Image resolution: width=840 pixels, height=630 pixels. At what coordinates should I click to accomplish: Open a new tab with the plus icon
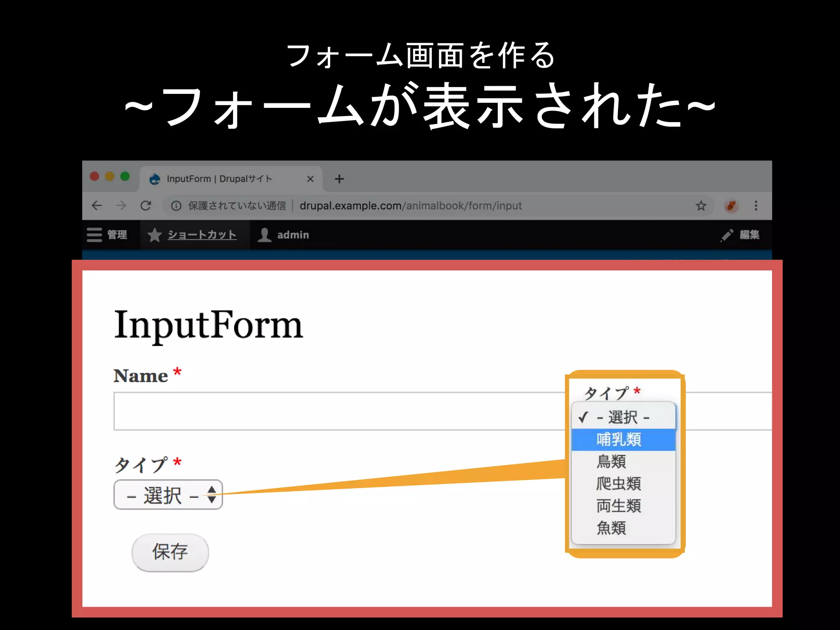(x=339, y=179)
